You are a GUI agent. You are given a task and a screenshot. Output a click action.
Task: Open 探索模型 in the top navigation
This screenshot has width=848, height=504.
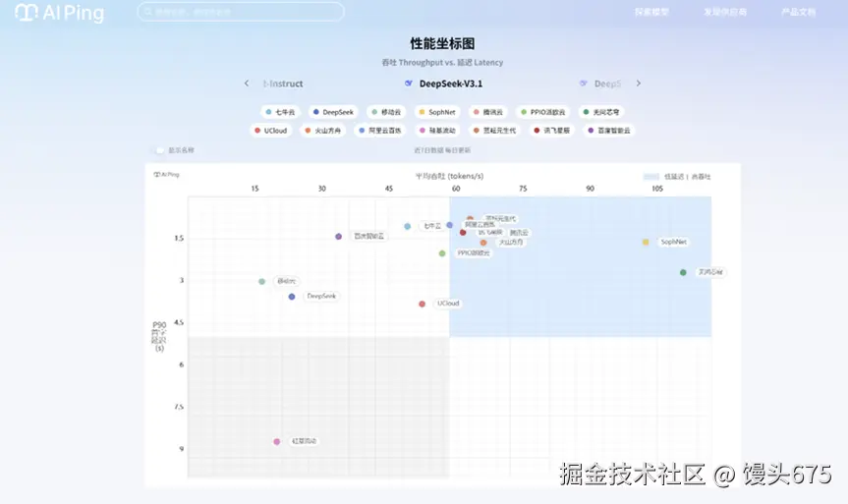click(x=651, y=12)
